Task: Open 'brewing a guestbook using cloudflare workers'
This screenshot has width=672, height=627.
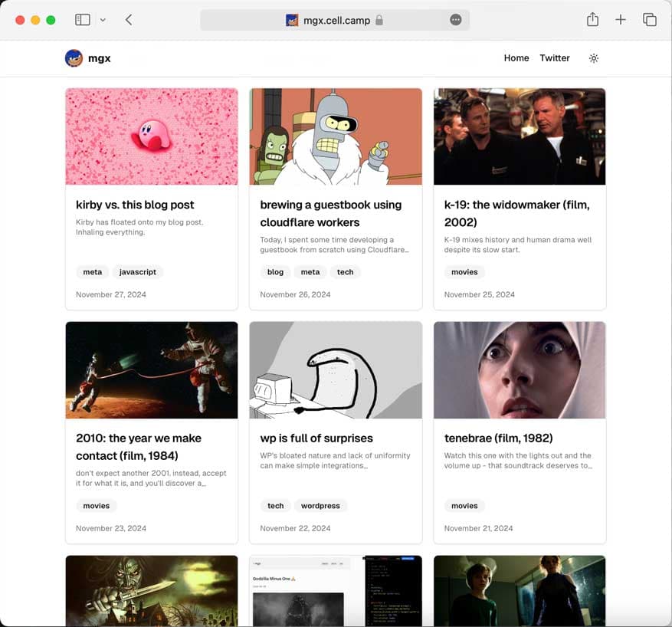Action: coord(329,215)
